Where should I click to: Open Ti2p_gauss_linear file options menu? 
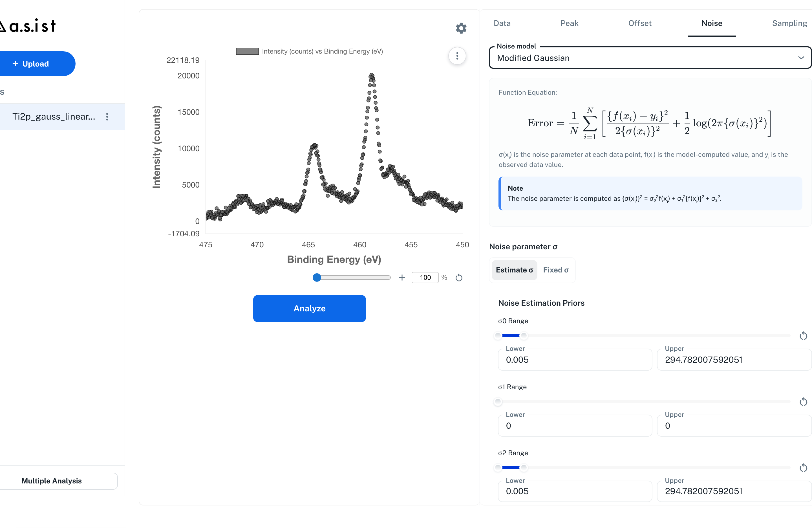pyautogui.click(x=107, y=117)
